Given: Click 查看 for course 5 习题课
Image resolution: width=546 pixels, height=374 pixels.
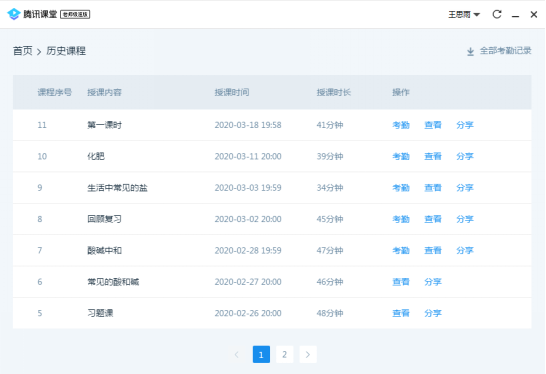Looking at the screenshot, I should (x=401, y=313).
